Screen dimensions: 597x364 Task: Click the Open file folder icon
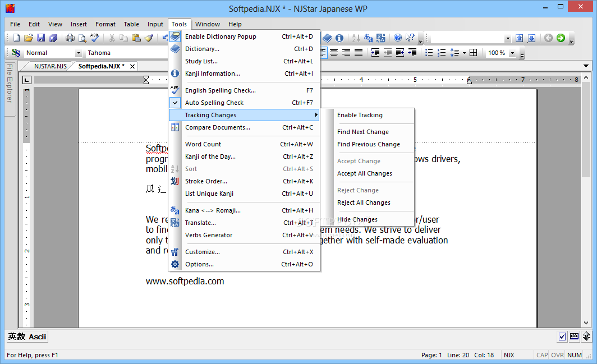pos(29,38)
